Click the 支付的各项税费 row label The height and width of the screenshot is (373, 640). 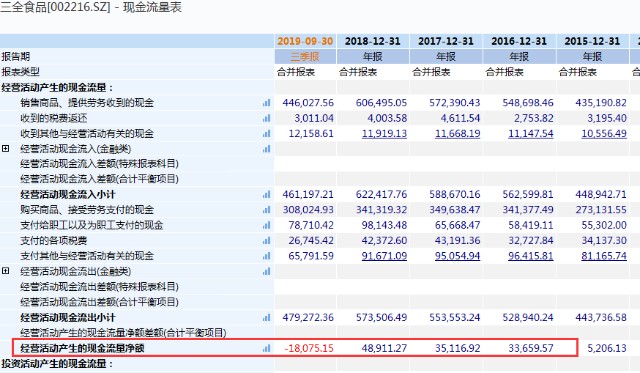[x=53, y=241]
